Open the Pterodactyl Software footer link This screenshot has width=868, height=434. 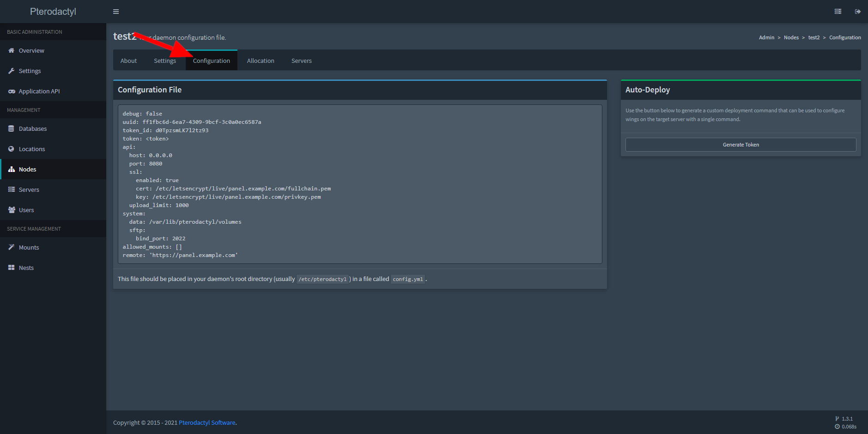[x=206, y=422]
